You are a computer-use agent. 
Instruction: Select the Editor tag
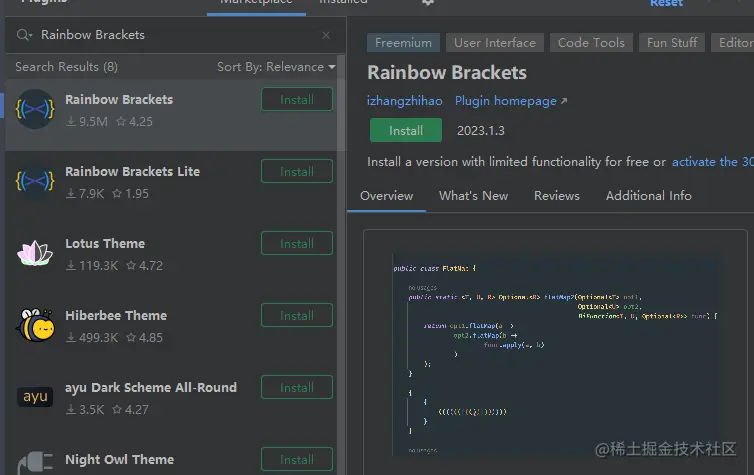click(x=732, y=43)
